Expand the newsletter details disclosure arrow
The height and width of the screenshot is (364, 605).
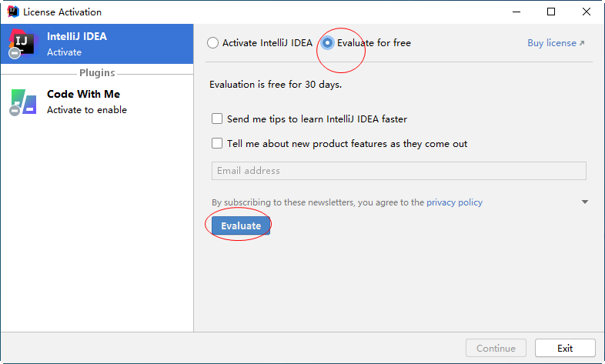pos(585,202)
